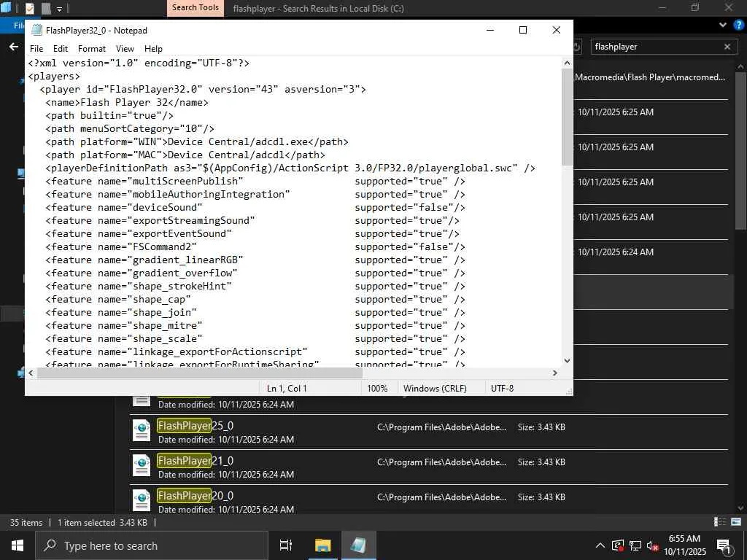Viewport: 747px width, 560px height.
Task: Click the sync status icon in the system tray
Action: (x=618, y=545)
